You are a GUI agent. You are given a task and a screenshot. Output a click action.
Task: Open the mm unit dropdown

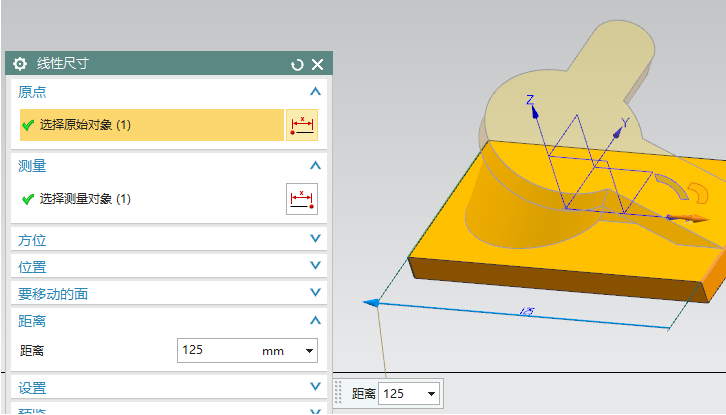309,351
